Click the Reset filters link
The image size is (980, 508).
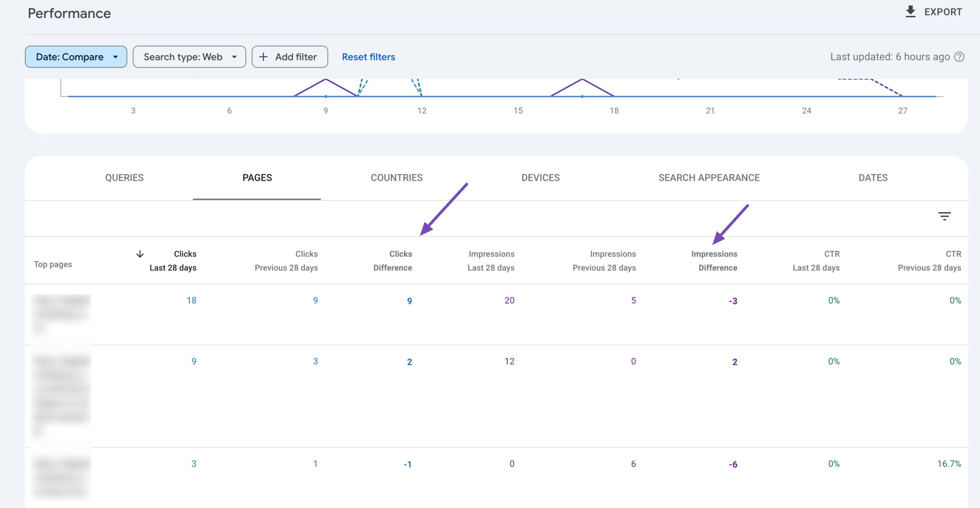click(368, 57)
